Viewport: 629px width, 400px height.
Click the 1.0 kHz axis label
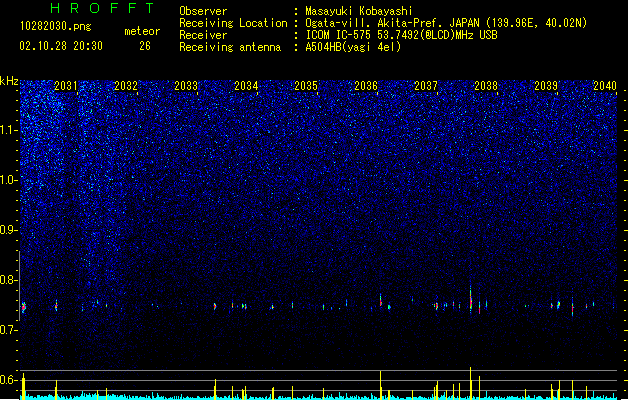pos(8,180)
